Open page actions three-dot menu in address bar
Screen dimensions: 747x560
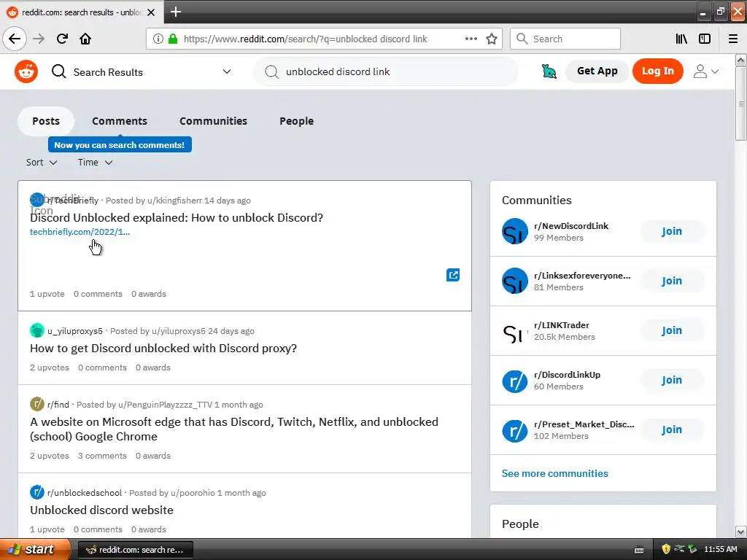coord(471,39)
